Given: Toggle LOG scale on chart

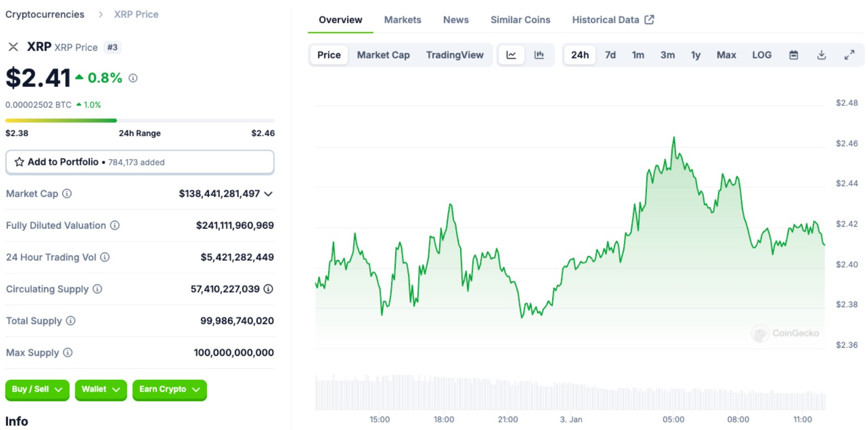Looking at the screenshot, I should coord(761,55).
